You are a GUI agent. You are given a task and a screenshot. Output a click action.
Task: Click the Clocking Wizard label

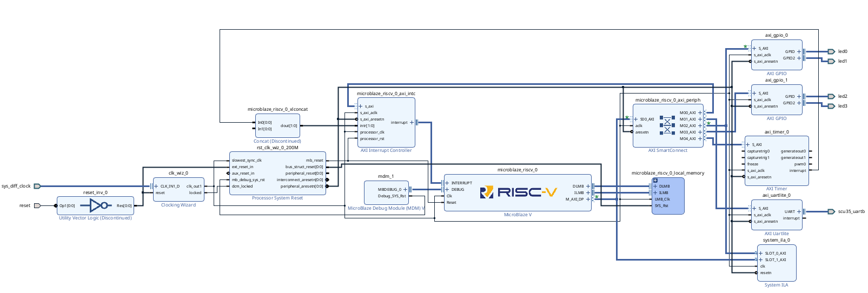click(x=178, y=205)
